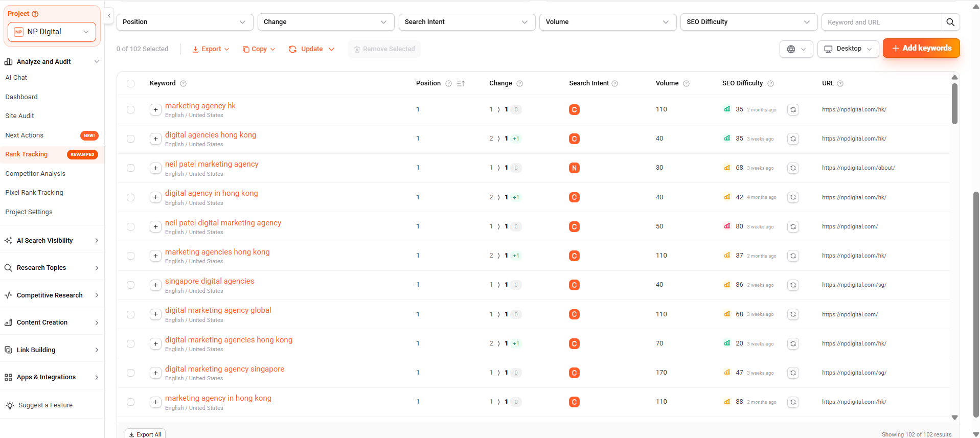Click the Keyword column help icon
This screenshot has height=438, width=980.
pyautogui.click(x=183, y=84)
